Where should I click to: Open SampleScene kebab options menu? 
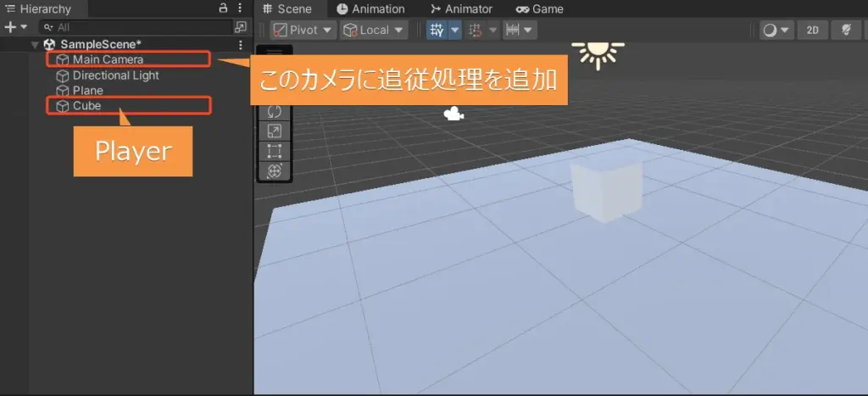coord(240,45)
